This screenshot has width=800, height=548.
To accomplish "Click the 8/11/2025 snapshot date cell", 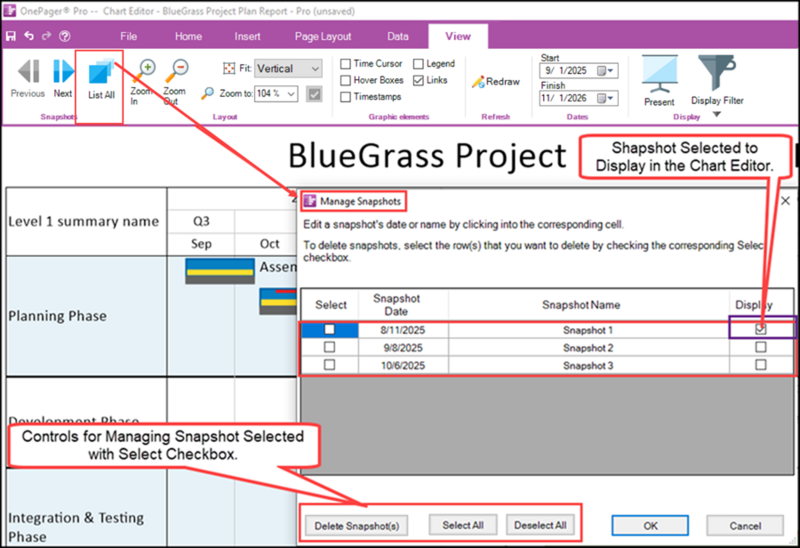I will point(403,330).
